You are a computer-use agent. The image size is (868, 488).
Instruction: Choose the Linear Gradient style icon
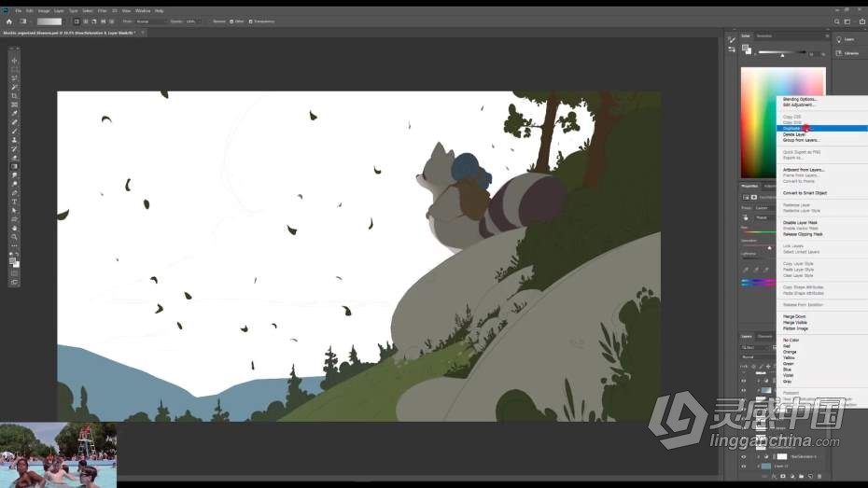[77, 21]
